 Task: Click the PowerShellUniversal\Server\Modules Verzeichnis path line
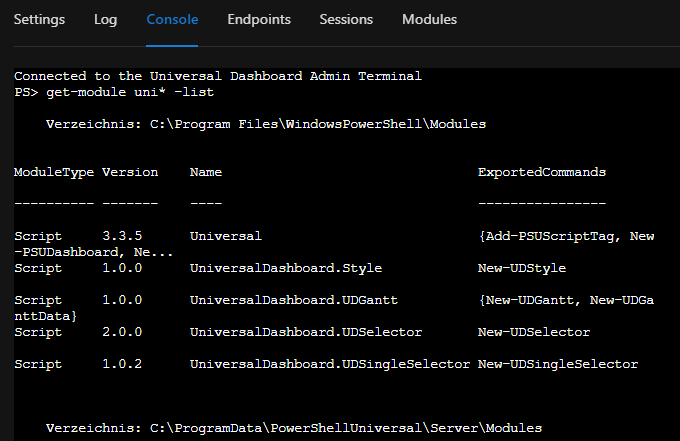pyautogui.click(x=294, y=428)
